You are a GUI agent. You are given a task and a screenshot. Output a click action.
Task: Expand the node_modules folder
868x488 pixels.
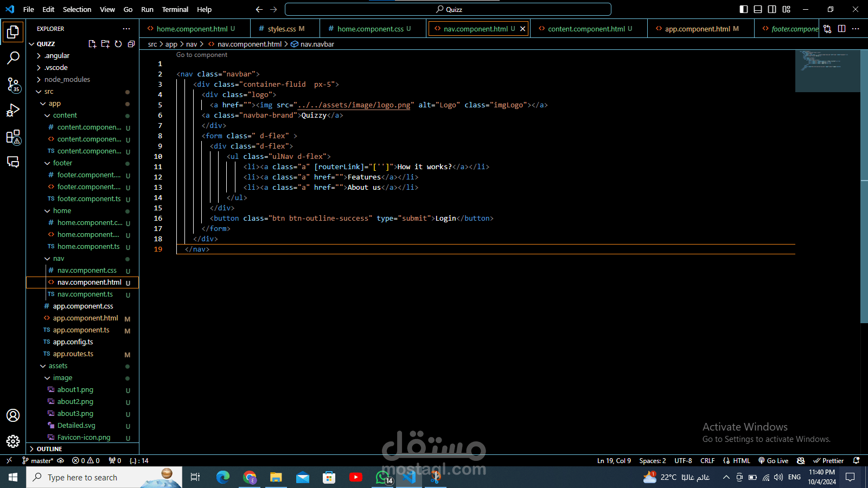point(82,80)
